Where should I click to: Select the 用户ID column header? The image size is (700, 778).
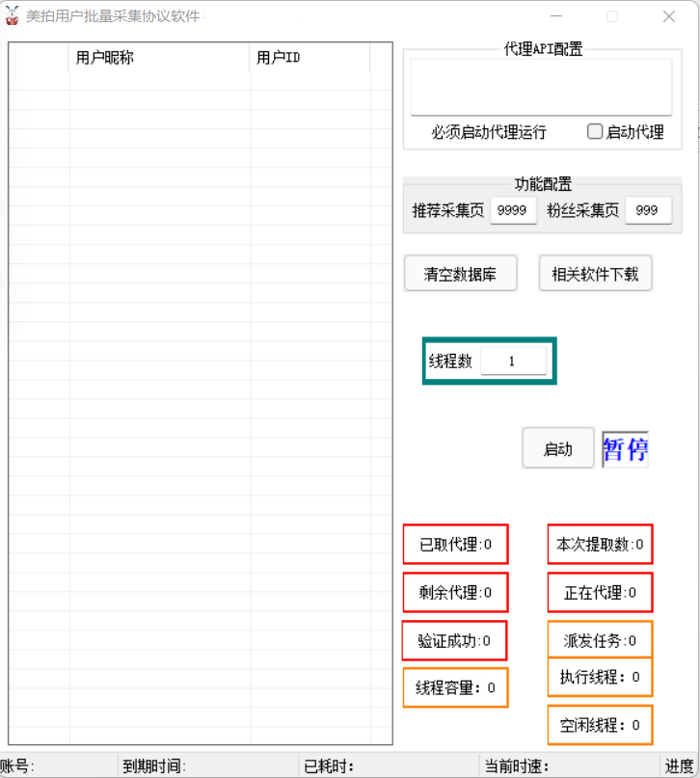tap(310, 58)
